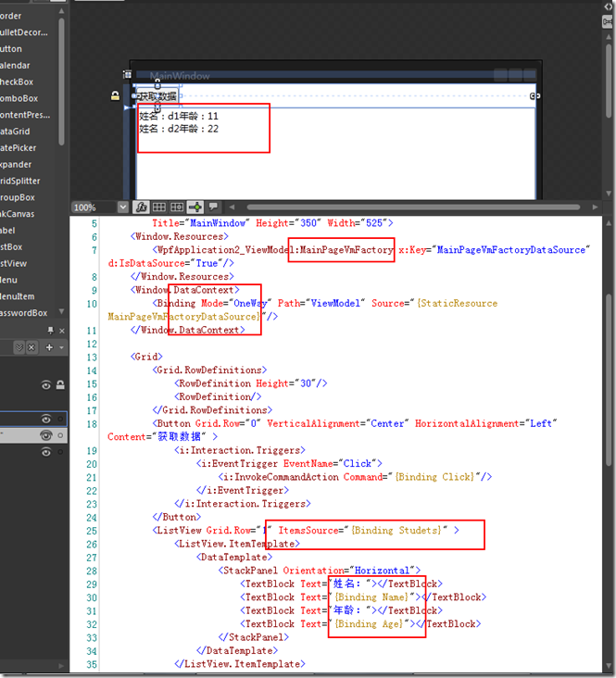The image size is (616, 678).
Task: Select GroupBox in the assets list
Action: click(x=18, y=197)
